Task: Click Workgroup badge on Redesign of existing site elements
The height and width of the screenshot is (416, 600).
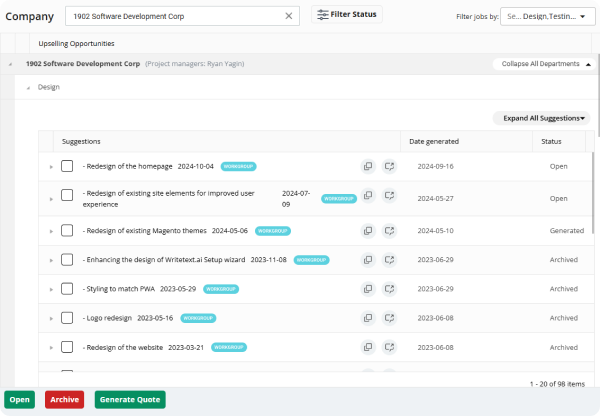Action: coord(339,199)
